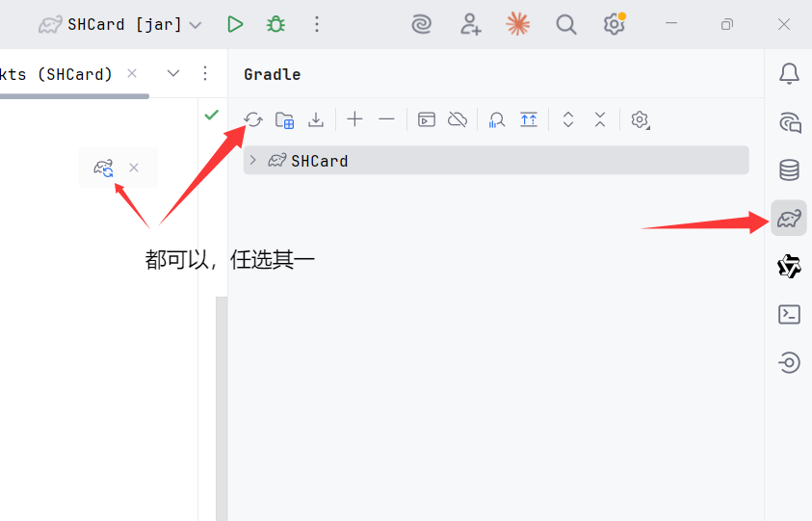
Task: Open Gradle build tool settings gear
Action: coord(641,119)
